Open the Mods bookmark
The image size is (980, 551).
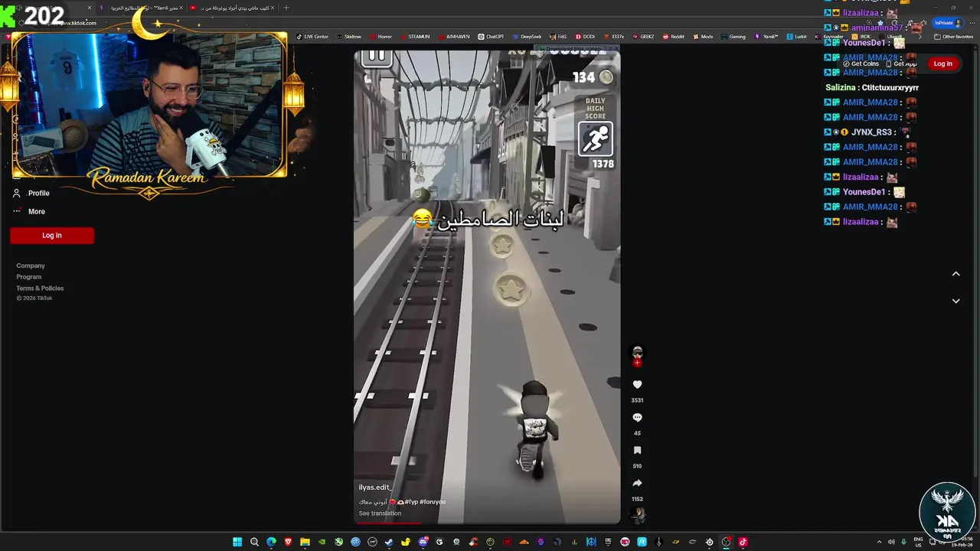(703, 37)
